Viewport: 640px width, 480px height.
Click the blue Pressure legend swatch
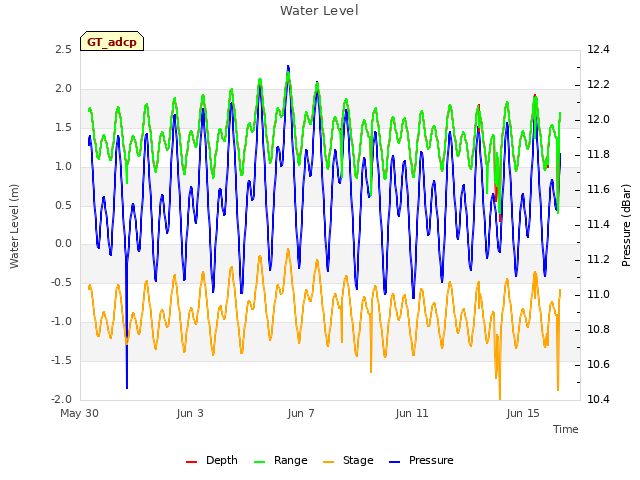click(x=394, y=462)
